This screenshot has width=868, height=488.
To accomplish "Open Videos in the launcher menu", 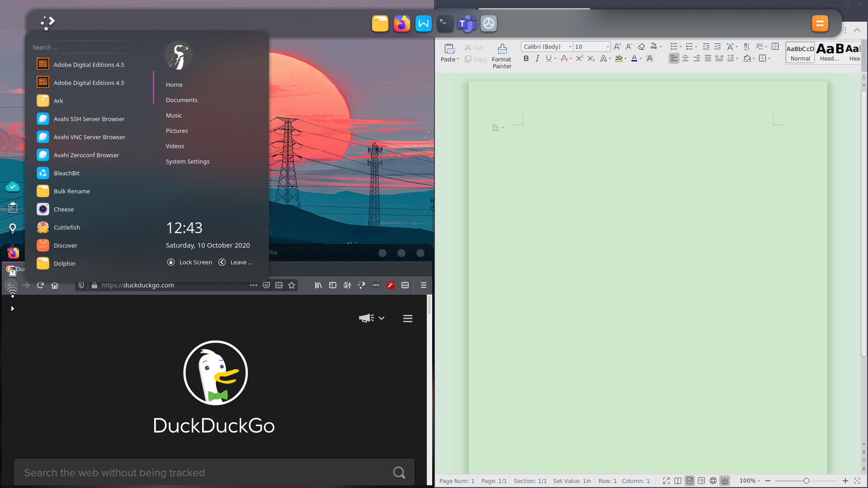I will [175, 146].
